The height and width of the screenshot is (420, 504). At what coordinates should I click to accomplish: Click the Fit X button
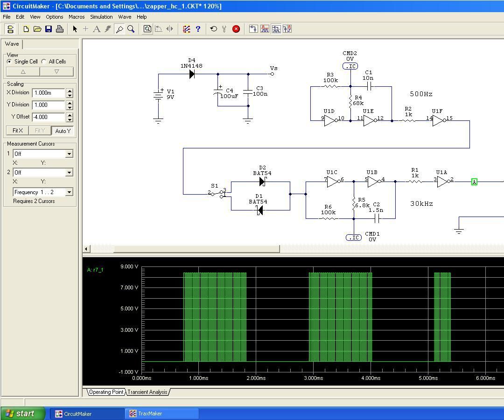pos(17,131)
